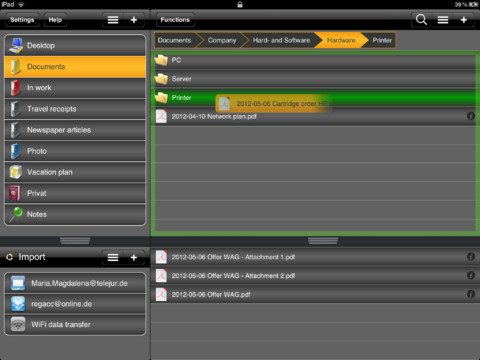480x360 pixels.
Task: Open Notes in the sidebar
Action: [x=75, y=214]
